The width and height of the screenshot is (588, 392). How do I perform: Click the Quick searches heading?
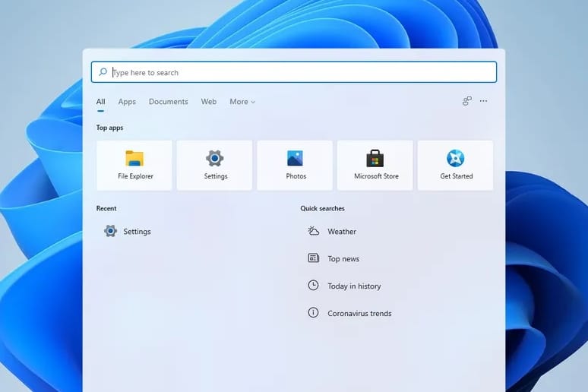pyautogui.click(x=323, y=208)
